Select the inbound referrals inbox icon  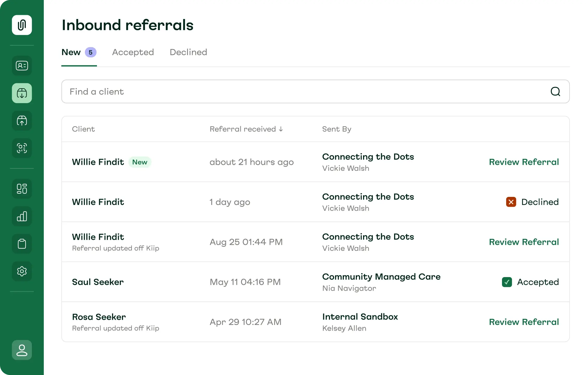[x=22, y=93]
